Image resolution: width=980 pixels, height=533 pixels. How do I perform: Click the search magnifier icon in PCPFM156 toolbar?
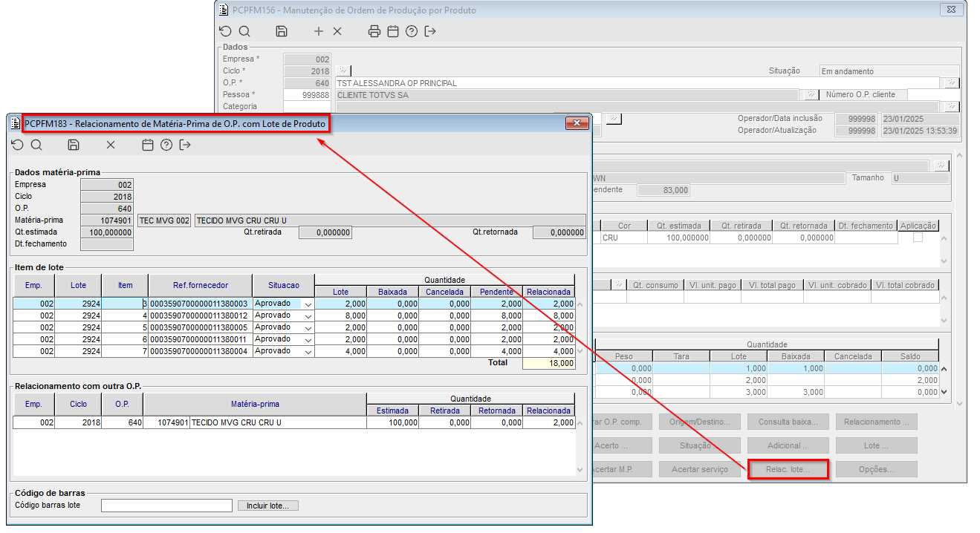[x=244, y=31]
